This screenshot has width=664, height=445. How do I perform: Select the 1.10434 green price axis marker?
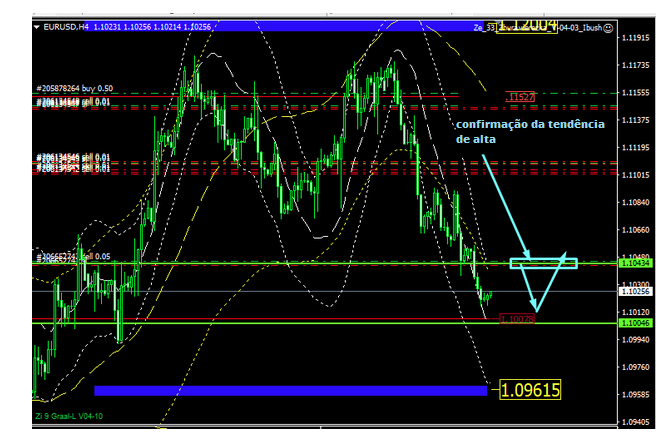tap(636, 263)
